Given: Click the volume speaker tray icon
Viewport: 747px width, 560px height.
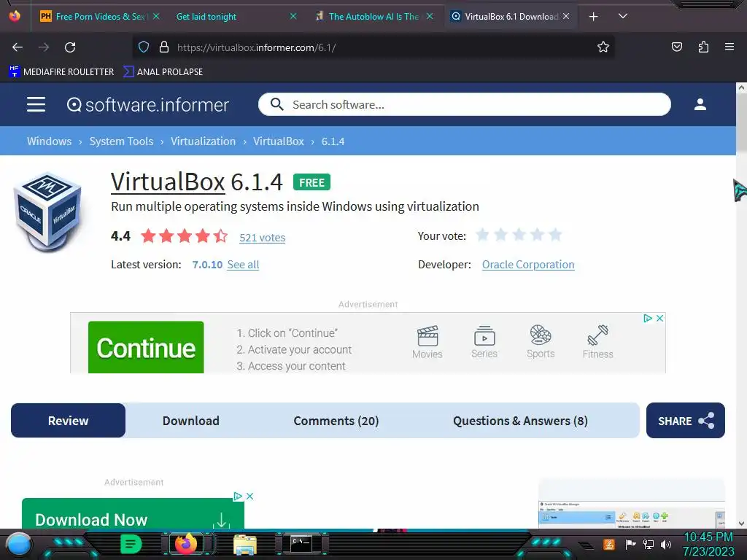Looking at the screenshot, I should click(x=665, y=544).
